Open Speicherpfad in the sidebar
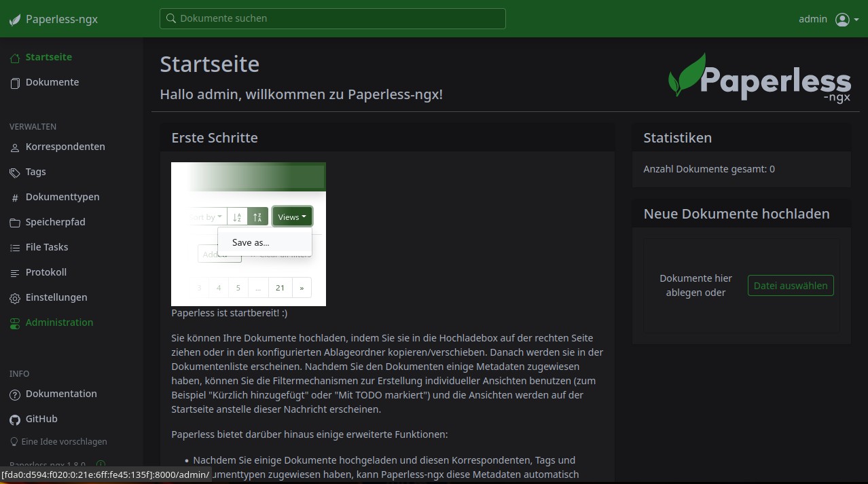Screen dimensions: 868x484 click(x=56, y=223)
